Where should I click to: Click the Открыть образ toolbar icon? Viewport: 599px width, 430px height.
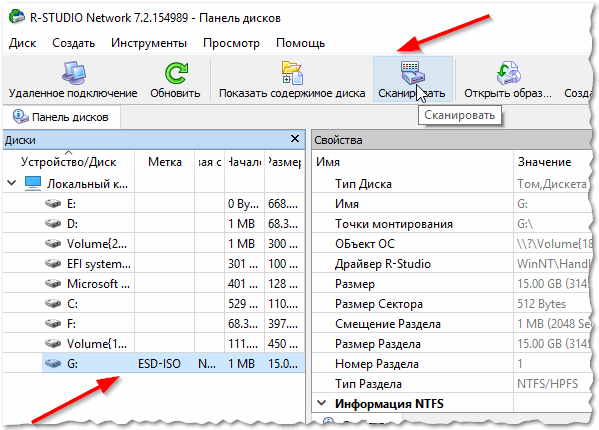(x=508, y=73)
